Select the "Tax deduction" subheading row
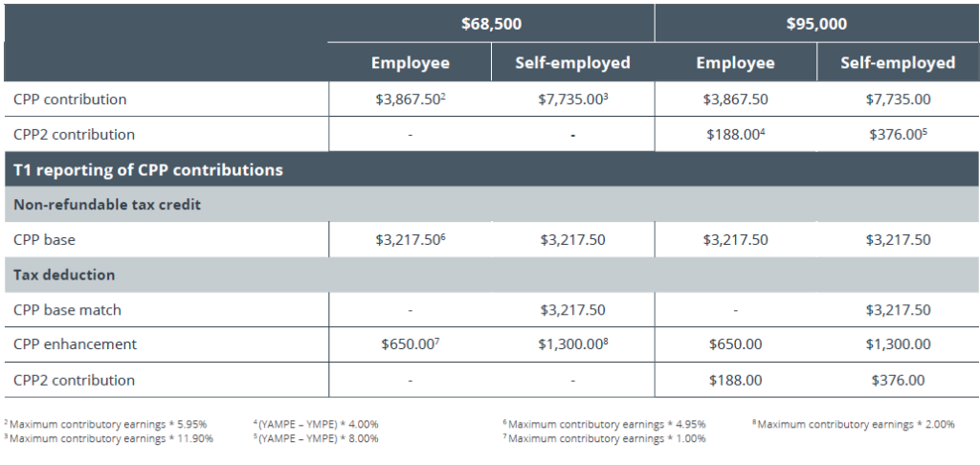This screenshot has height=465, width=980. (64, 275)
